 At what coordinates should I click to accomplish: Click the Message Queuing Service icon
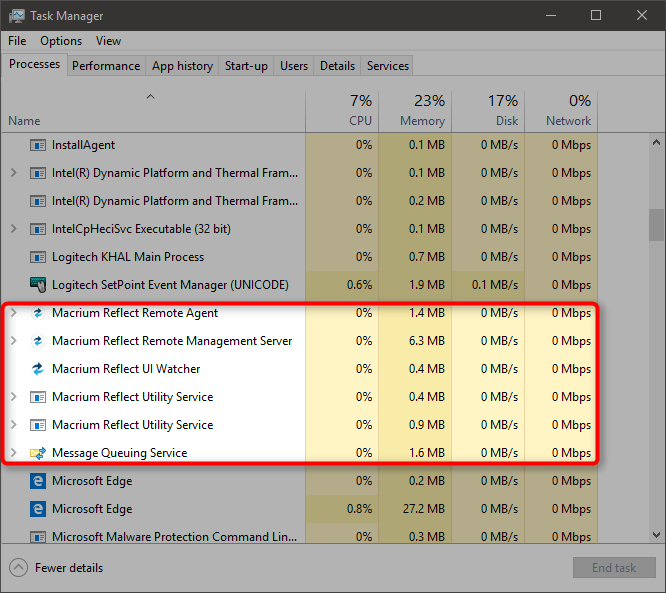tap(38, 453)
